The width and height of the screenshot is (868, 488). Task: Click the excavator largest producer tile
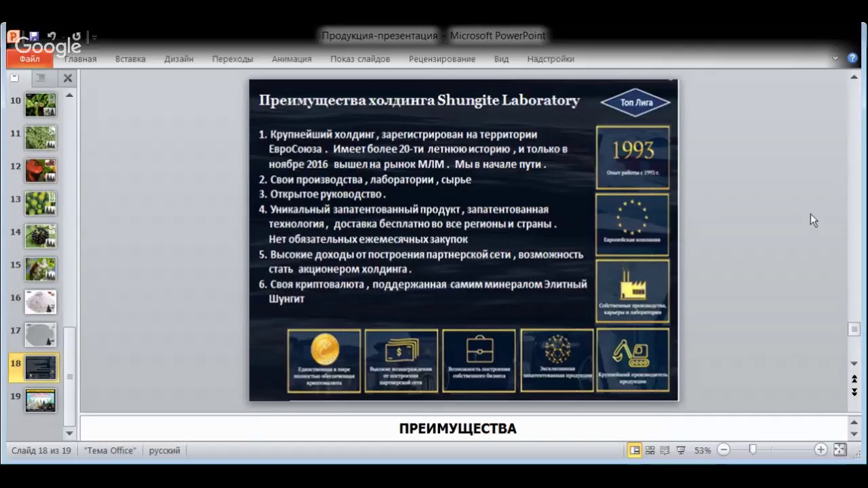633,361
